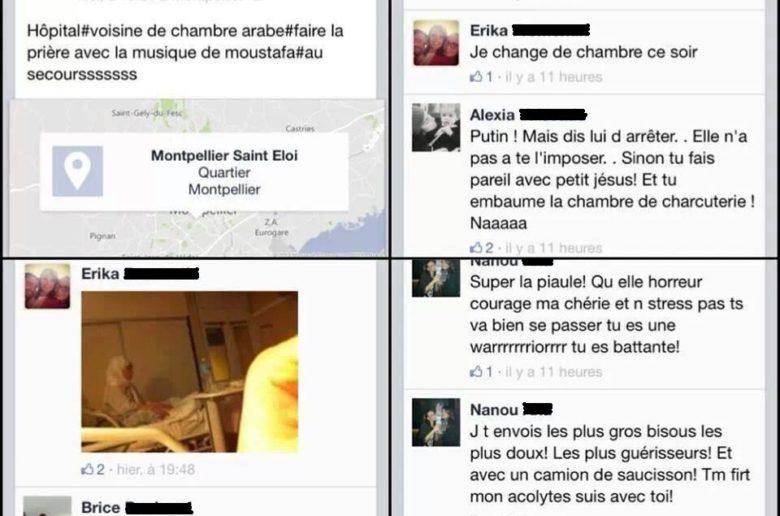Open the hospital room photo

point(190,372)
